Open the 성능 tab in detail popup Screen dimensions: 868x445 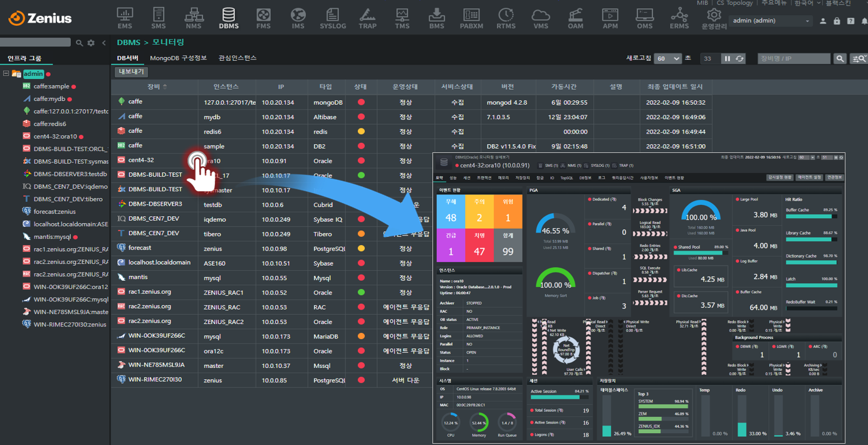point(453,178)
